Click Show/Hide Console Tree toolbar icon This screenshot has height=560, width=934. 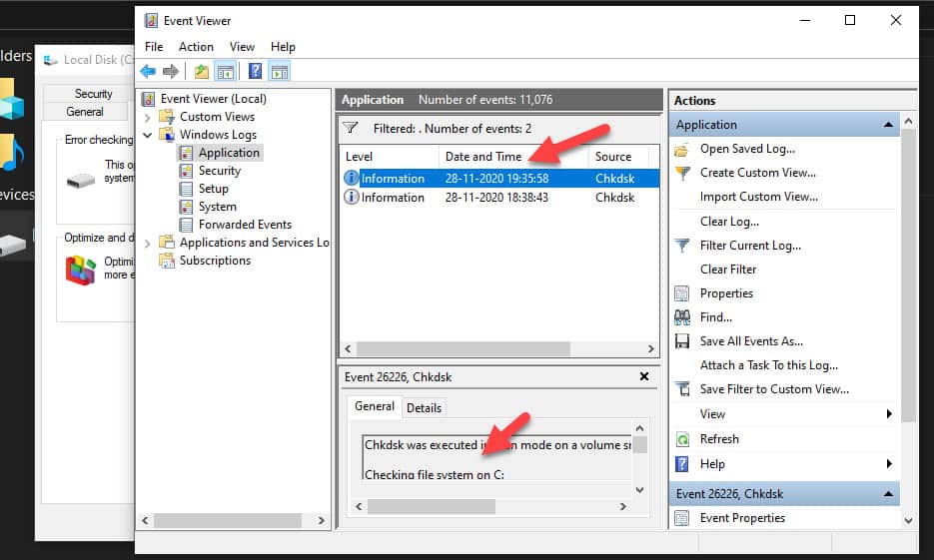click(x=225, y=72)
